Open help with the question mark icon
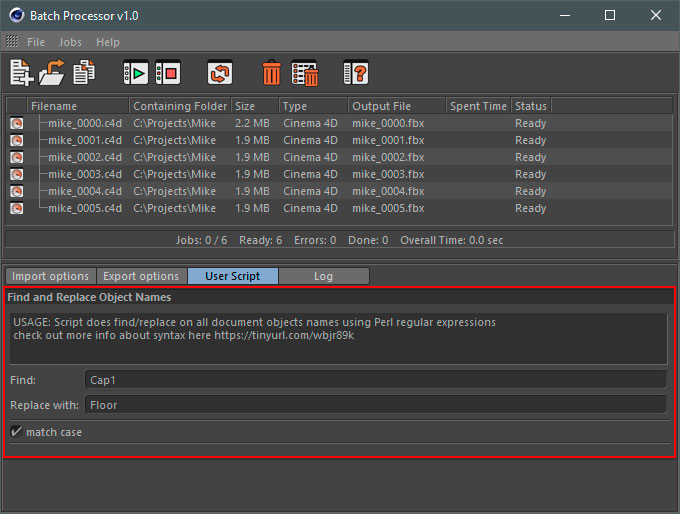 [356, 73]
